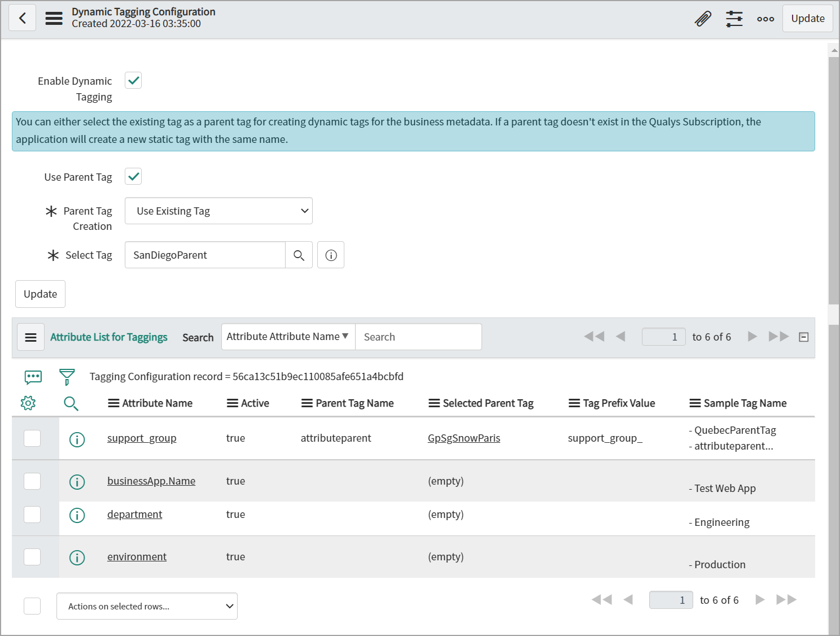840x636 pixels.
Task: Open the businessApp.Name attribute link
Action: (151, 481)
